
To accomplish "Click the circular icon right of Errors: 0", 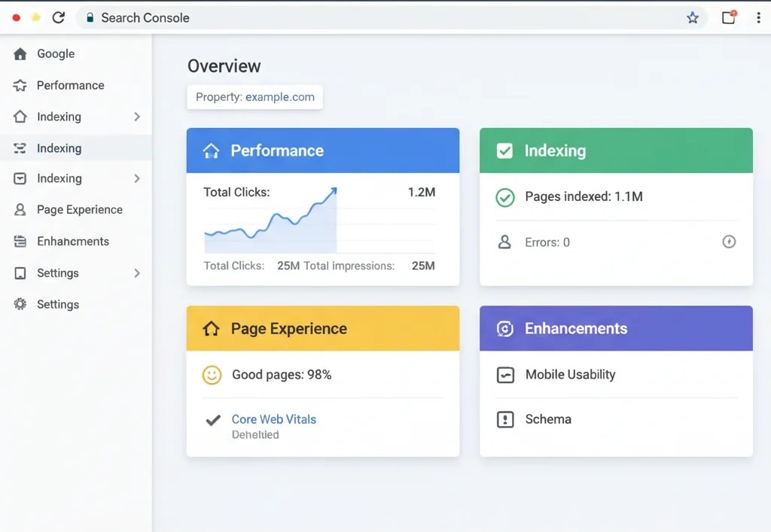I will [729, 242].
